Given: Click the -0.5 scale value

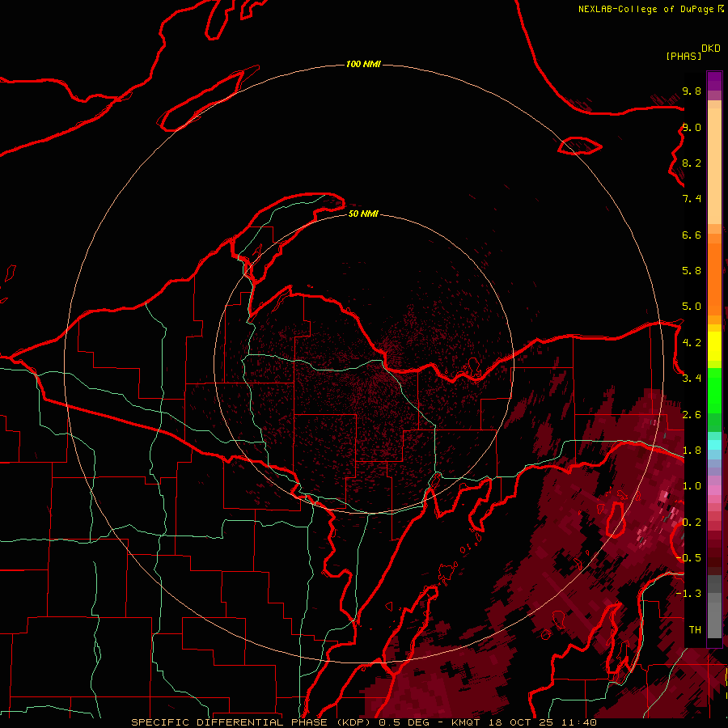Looking at the screenshot, I should point(689,558).
